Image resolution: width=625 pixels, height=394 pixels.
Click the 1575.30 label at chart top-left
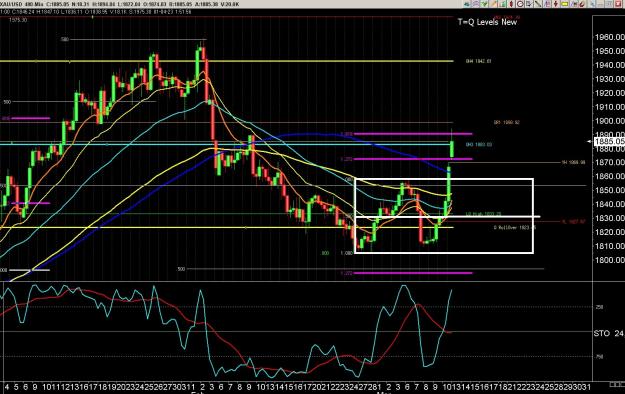point(18,20)
